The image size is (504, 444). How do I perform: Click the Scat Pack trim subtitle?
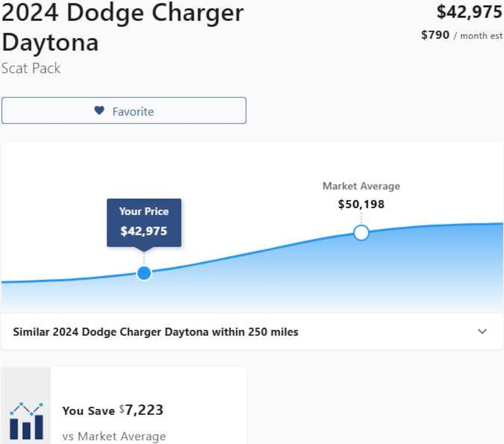(x=31, y=68)
